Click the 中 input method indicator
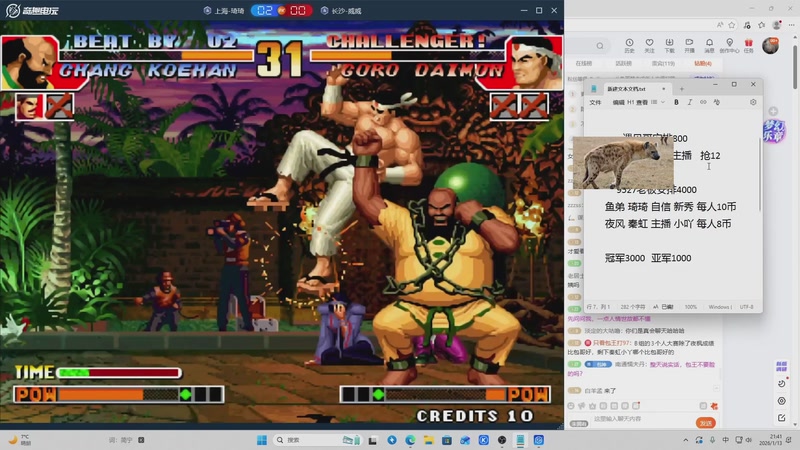Screen dimensions: 800x450 tap(726, 440)
